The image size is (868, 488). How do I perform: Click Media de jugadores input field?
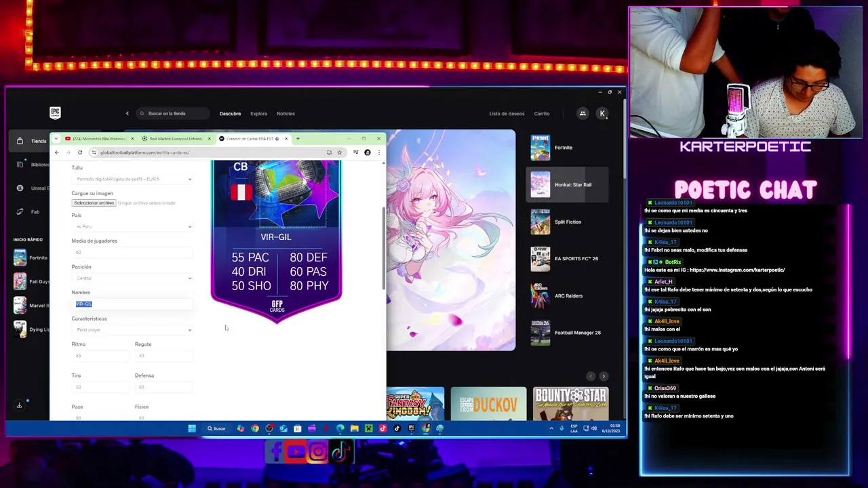132,252
